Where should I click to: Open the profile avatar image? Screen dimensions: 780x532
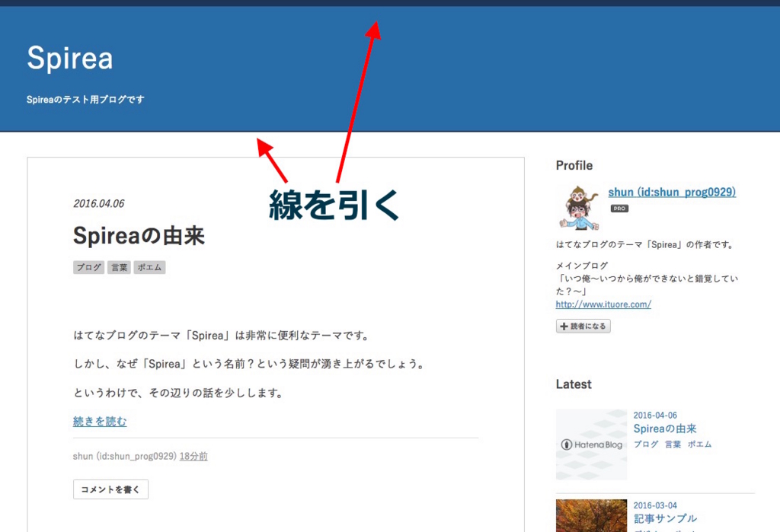tap(578, 209)
